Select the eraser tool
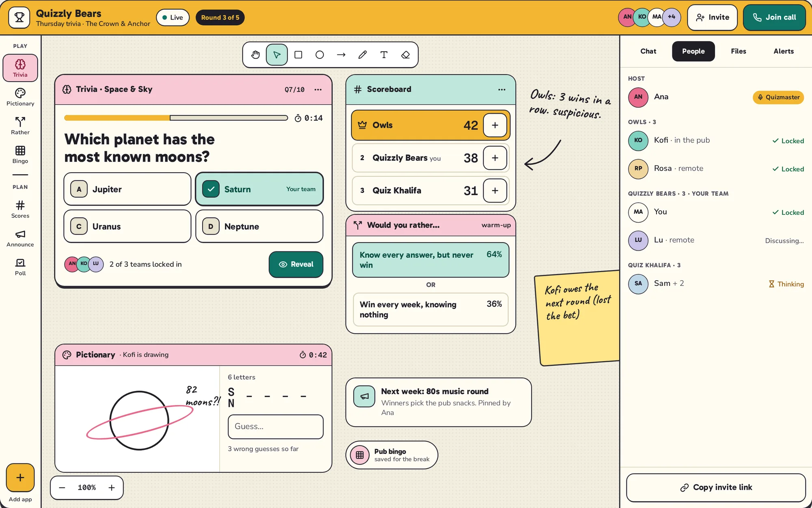This screenshot has height=508, width=812. click(406, 55)
